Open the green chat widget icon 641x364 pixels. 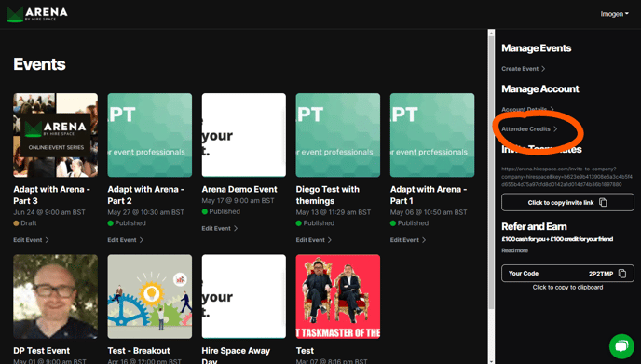pyautogui.click(x=621, y=346)
